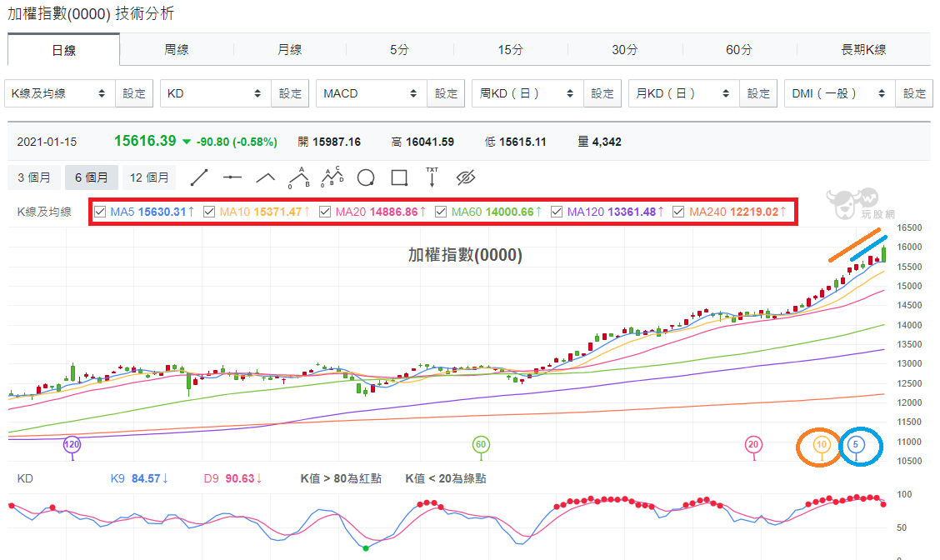
Task: Click the 加權指數(0000) chart title
Action: pos(465,255)
